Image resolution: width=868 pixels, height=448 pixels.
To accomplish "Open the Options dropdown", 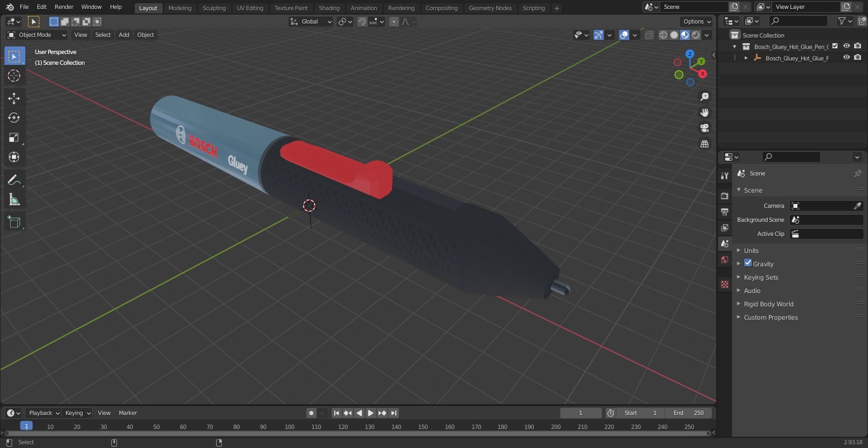I will (x=697, y=22).
